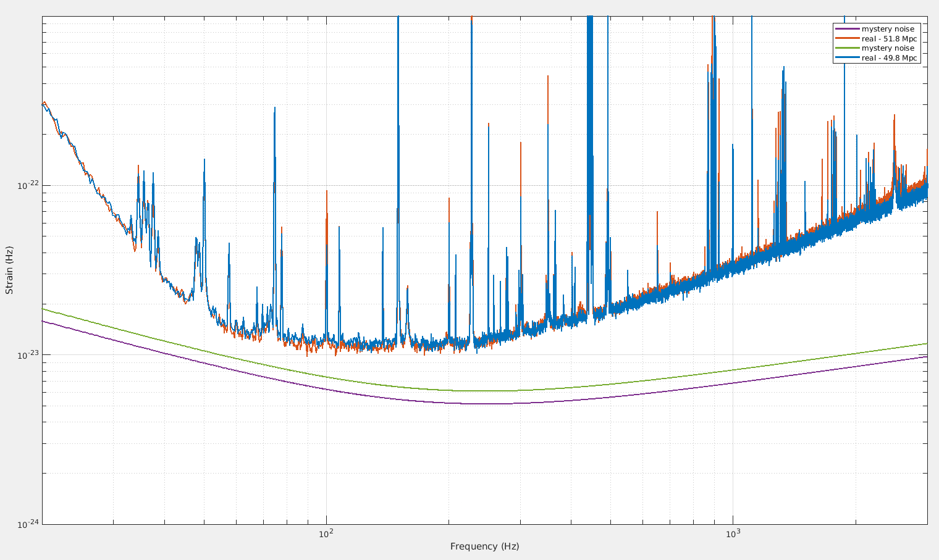Click the 10^3 tick label on the x-axis
The width and height of the screenshot is (939, 560).
(733, 533)
